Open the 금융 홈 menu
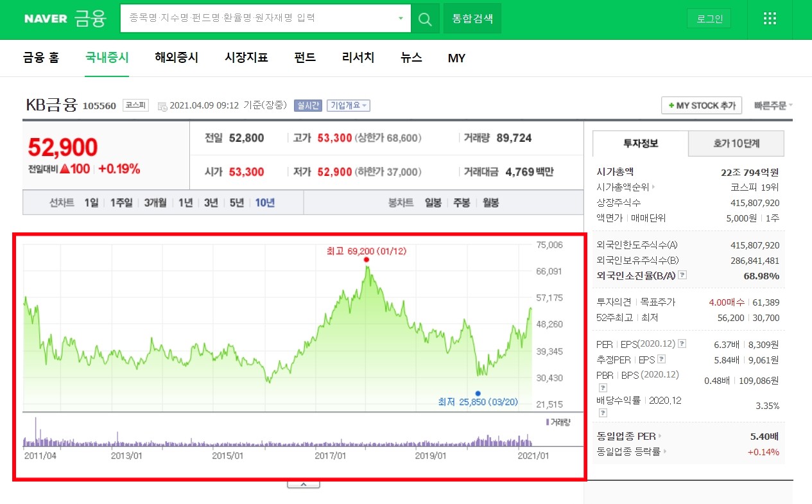 (41, 58)
